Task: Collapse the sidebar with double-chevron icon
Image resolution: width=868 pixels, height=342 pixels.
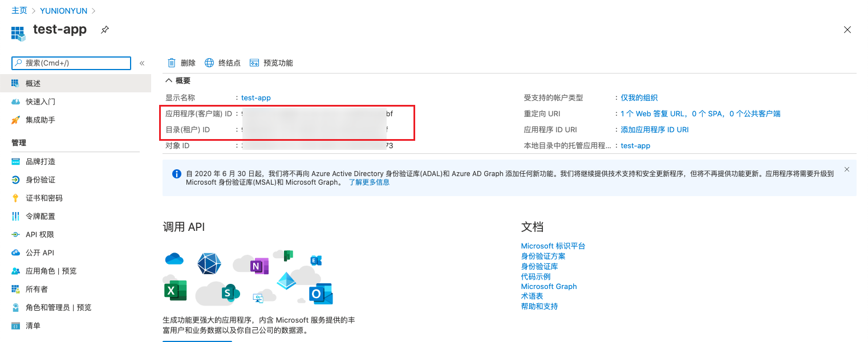Action: click(142, 63)
